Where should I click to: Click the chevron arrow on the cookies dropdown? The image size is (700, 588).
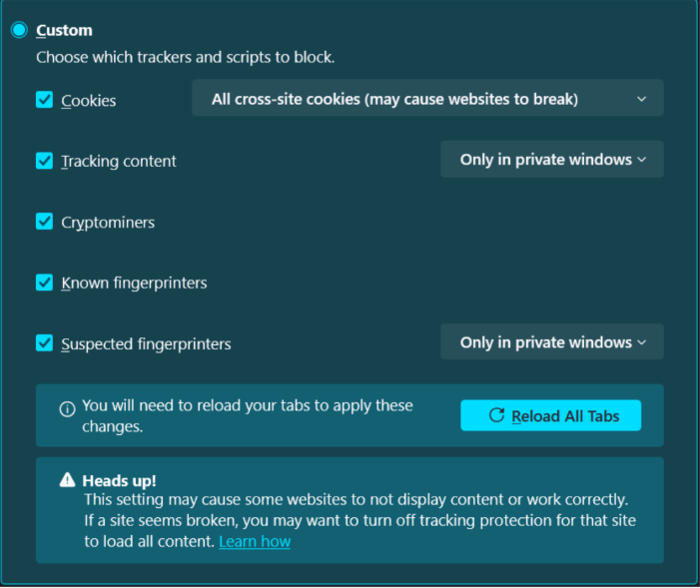click(x=641, y=99)
